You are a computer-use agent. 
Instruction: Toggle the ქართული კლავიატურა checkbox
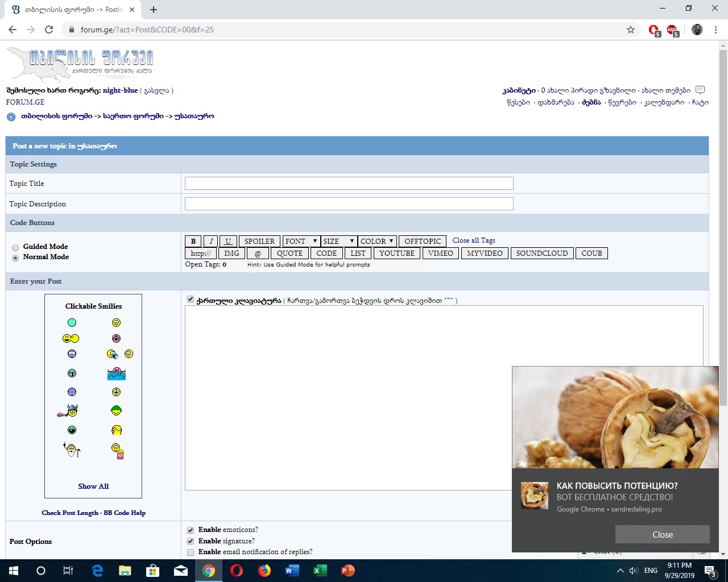[191, 300]
